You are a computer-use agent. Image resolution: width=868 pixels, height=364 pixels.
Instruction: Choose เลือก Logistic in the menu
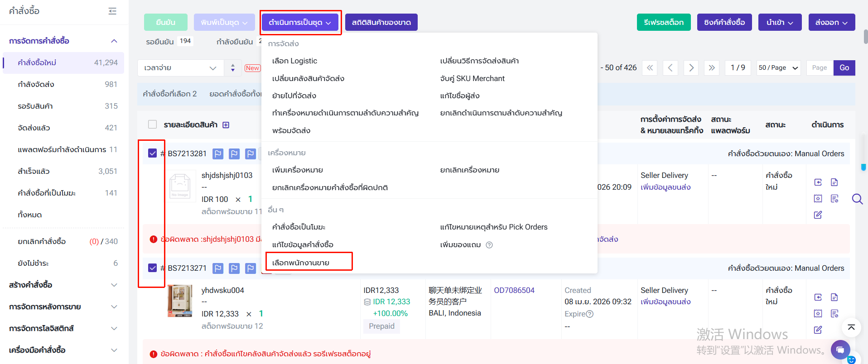(294, 61)
